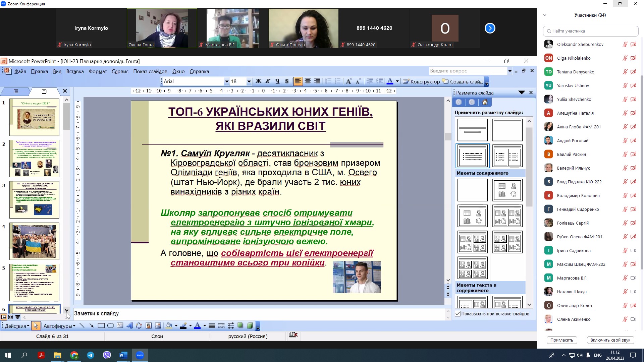Select the Arrow line drawing tool
This screenshot has width=644, height=362.
click(91, 326)
